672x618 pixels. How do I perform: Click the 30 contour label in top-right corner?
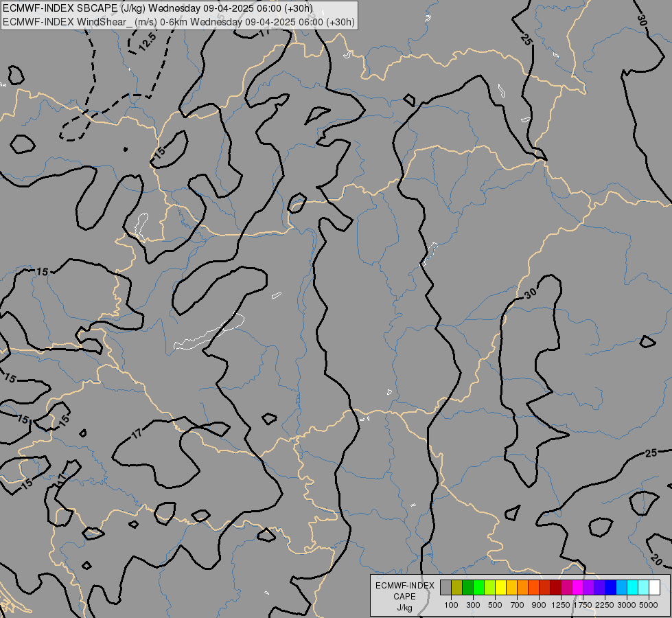[x=642, y=20]
